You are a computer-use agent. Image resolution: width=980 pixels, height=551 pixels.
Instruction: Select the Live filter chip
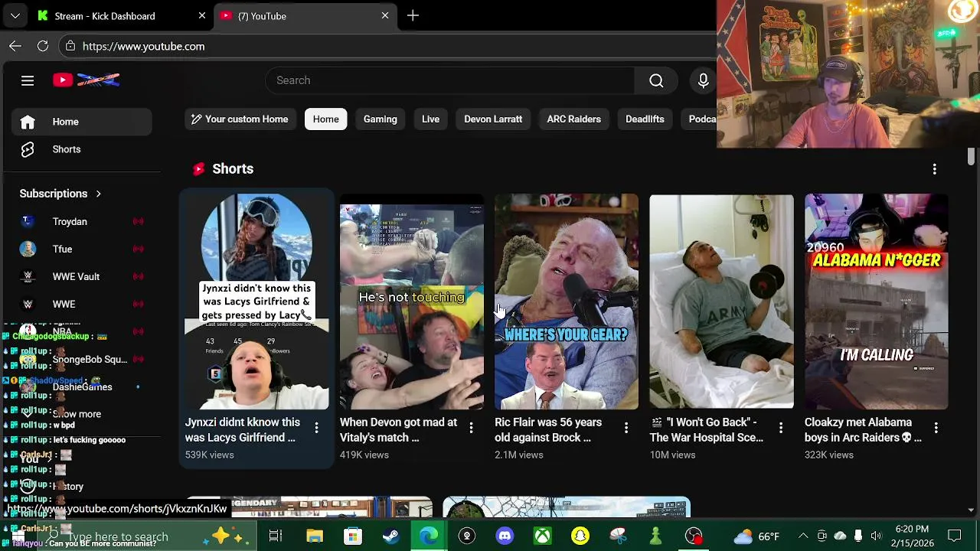coord(430,119)
